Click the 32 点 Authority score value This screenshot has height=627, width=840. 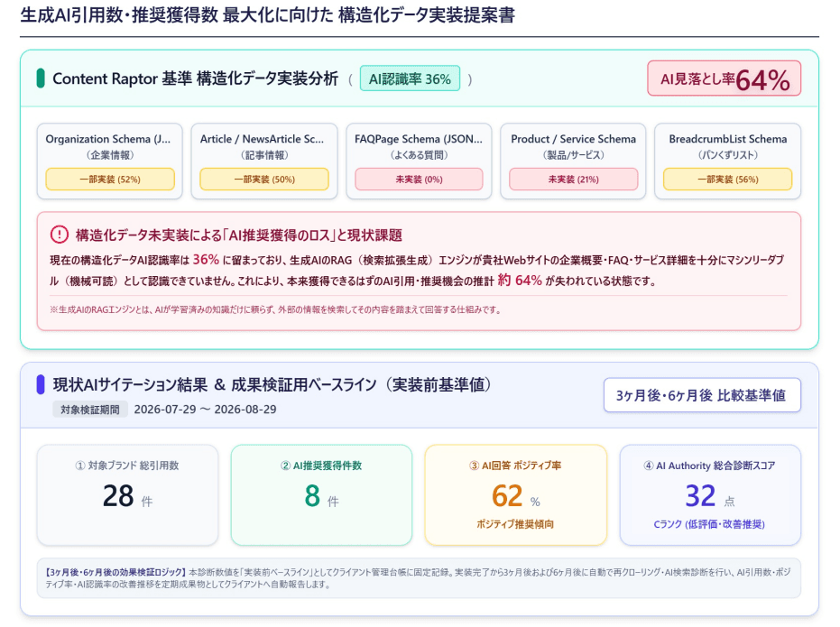(710, 496)
